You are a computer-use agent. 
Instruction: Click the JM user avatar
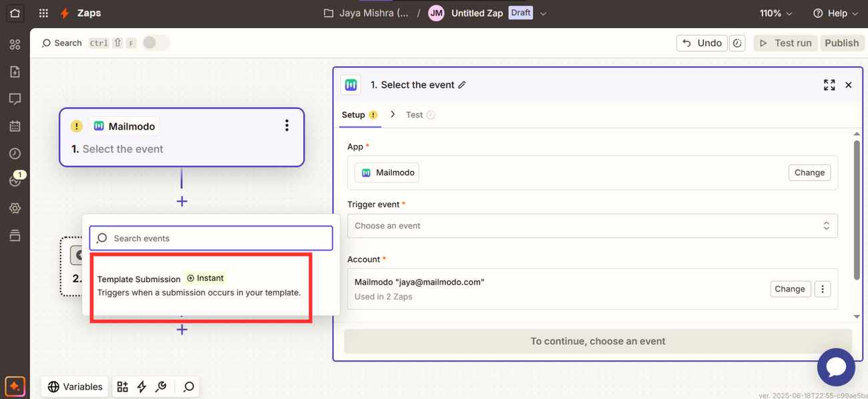(436, 13)
